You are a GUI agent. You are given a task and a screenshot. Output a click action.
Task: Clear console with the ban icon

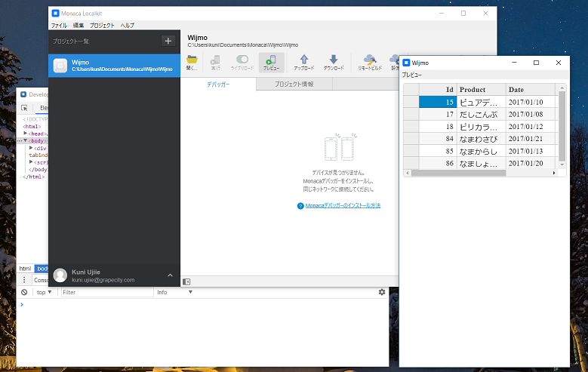[24, 292]
